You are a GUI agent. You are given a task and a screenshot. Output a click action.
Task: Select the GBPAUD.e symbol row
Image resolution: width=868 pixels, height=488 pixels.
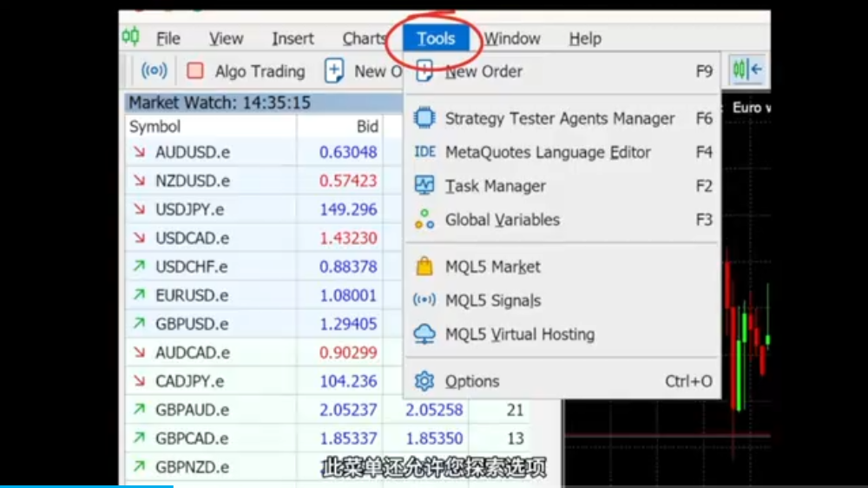[x=326, y=410]
